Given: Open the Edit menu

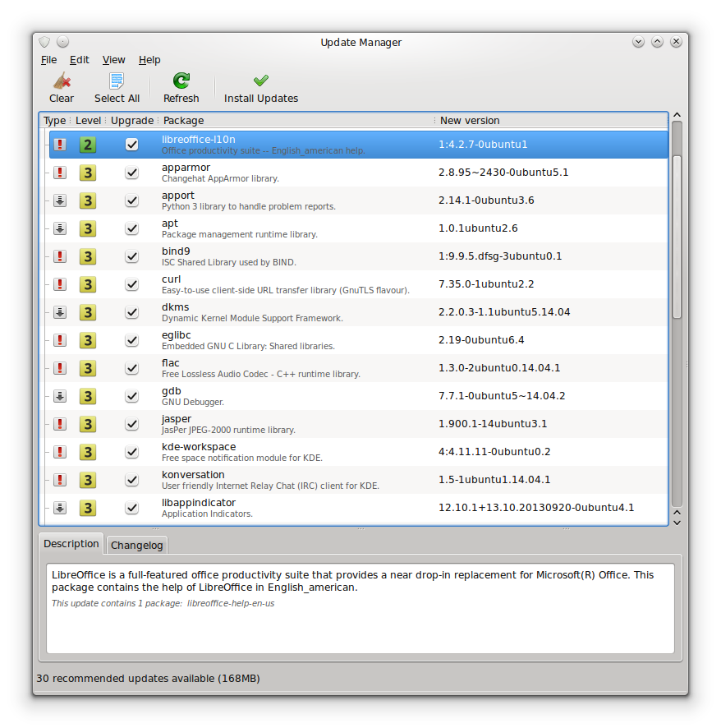Looking at the screenshot, I should pyautogui.click(x=80, y=60).
